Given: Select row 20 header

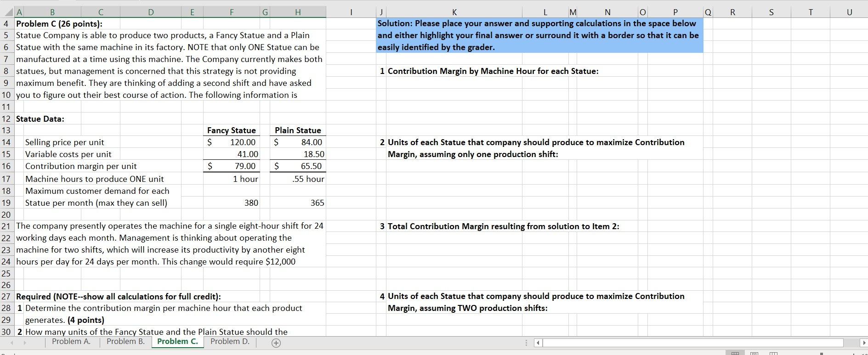Looking at the screenshot, I should click(6, 214).
